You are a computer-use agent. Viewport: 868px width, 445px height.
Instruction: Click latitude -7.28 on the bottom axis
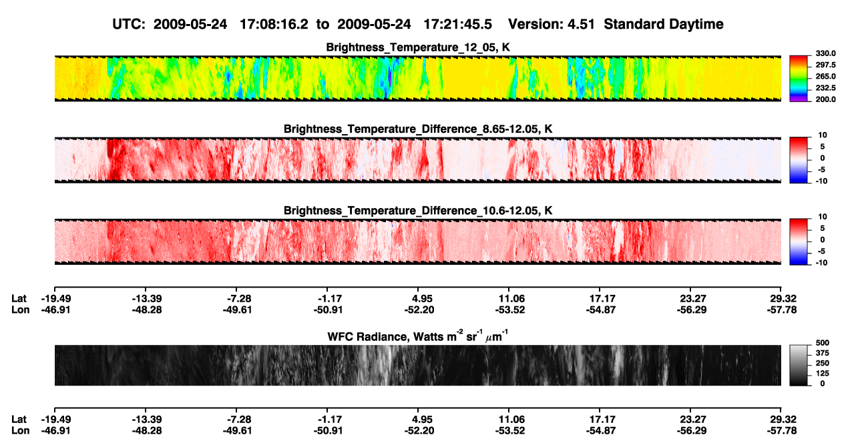[237, 419]
